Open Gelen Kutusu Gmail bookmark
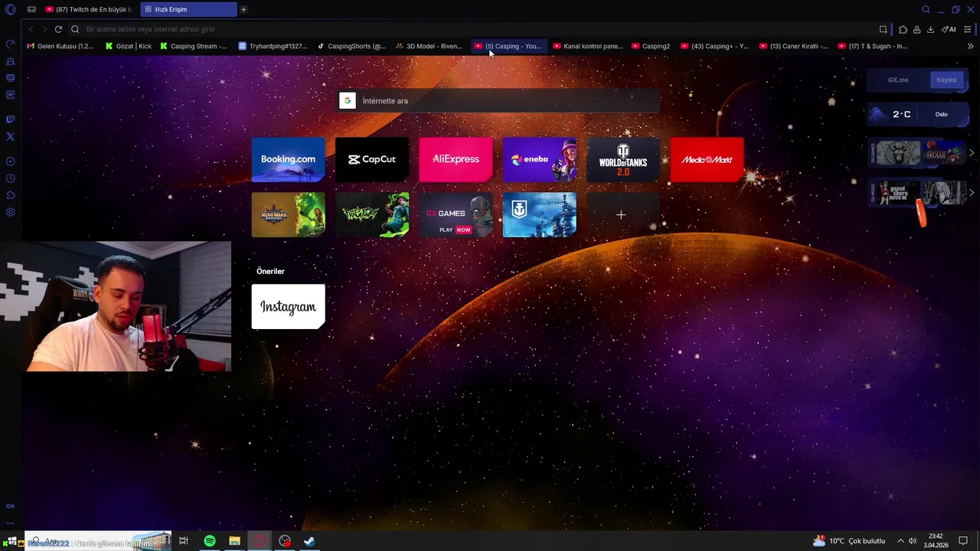The image size is (980, 551). click(60, 46)
